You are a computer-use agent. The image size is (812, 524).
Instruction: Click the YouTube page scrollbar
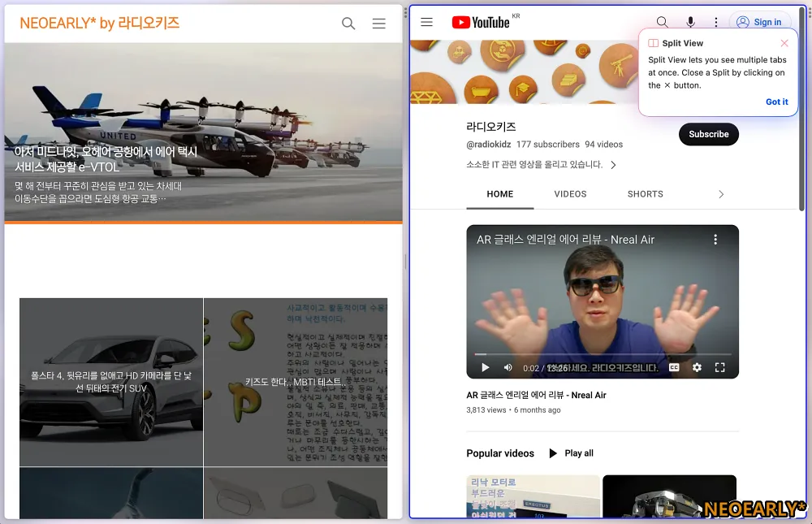(x=801, y=109)
